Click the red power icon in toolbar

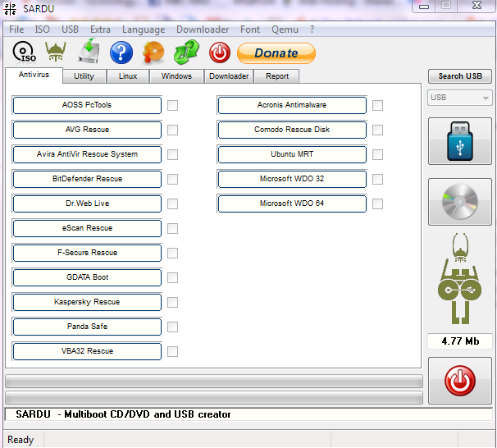tap(219, 53)
